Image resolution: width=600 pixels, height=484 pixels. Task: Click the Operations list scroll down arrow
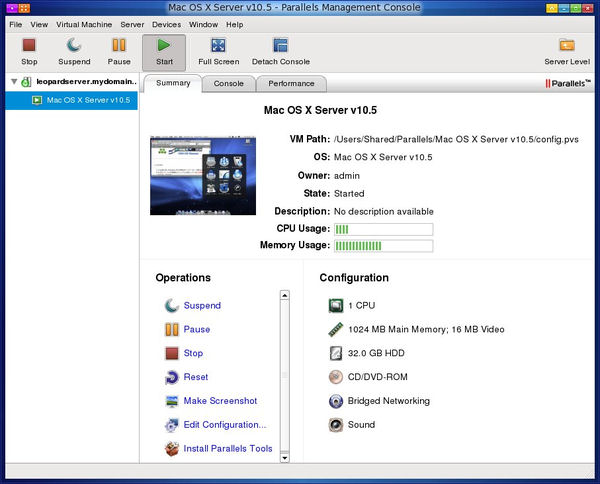pyautogui.click(x=284, y=458)
